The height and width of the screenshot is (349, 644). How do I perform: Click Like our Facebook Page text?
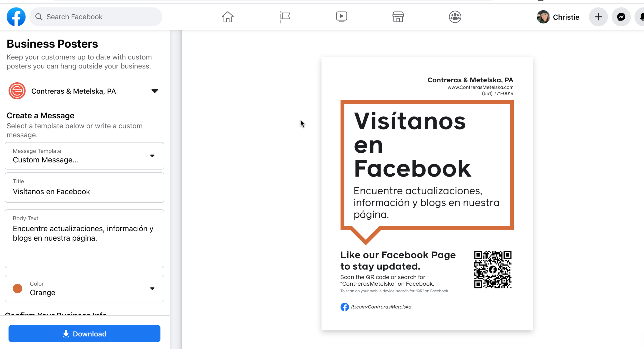pyautogui.click(x=398, y=260)
